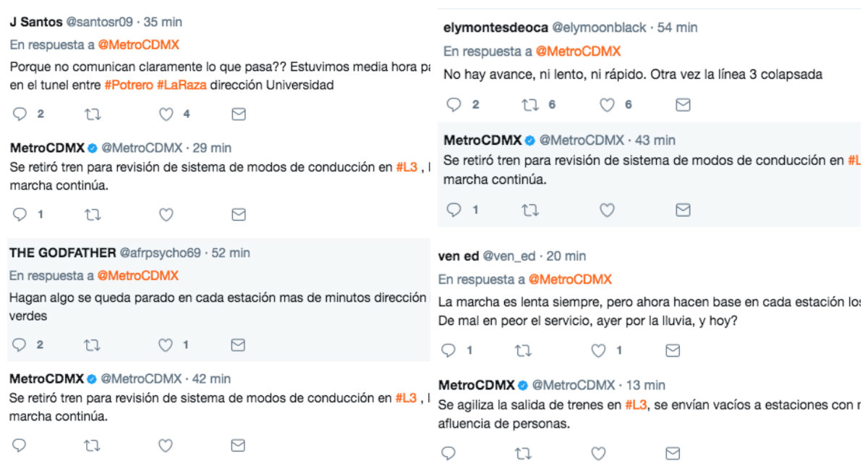Click MetroCDMX verified badge on the 42 min tweet
The height and width of the screenshot is (469, 868).
click(x=93, y=379)
